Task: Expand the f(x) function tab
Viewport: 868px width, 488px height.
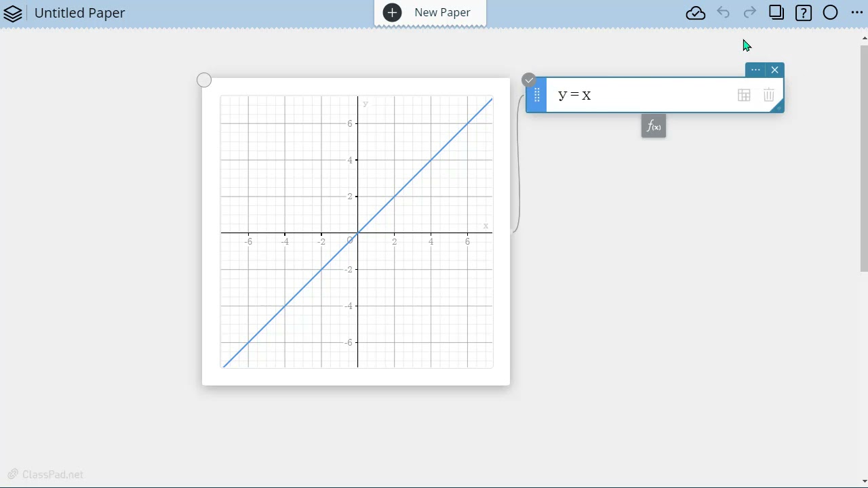Action: [654, 126]
